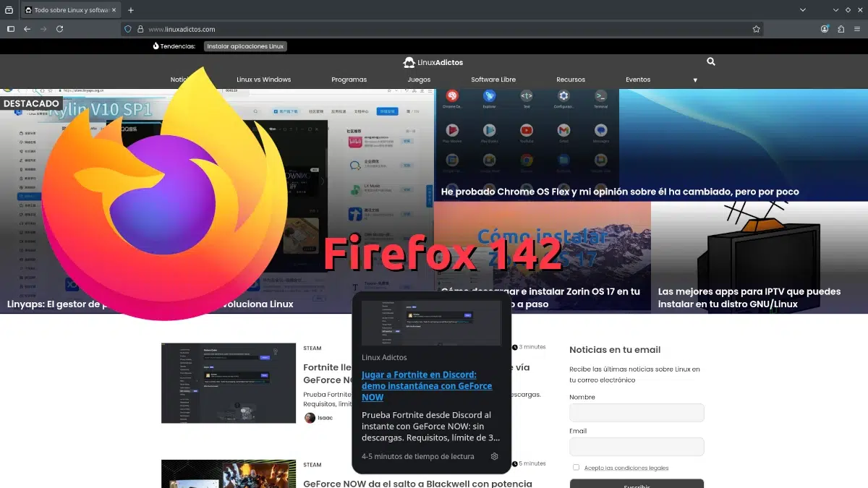Viewport: 868px width, 488px height.
Task: Open a new tab with the plus icon
Action: coord(129,10)
